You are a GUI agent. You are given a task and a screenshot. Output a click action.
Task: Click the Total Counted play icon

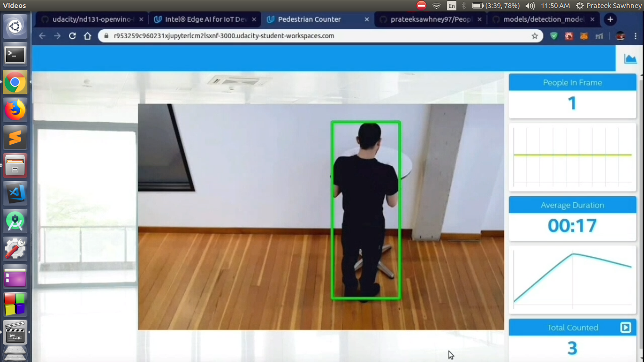(x=626, y=327)
